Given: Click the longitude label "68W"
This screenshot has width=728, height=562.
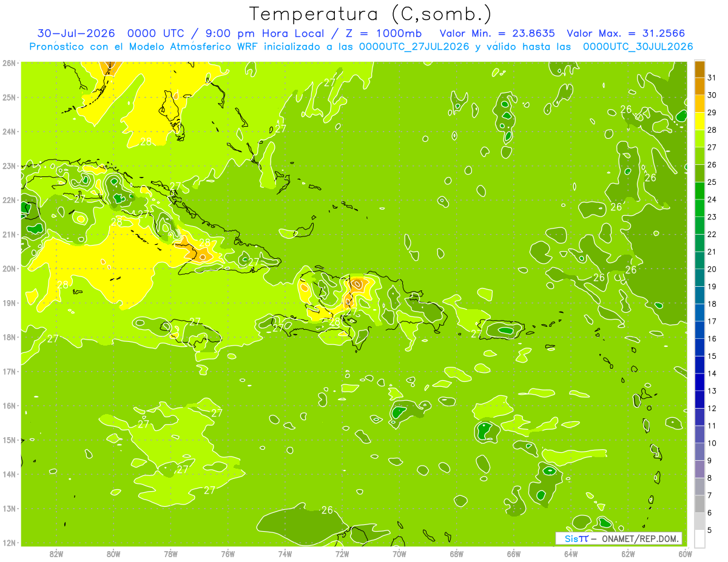Looking at the screenshot, I should click(456, 554).
